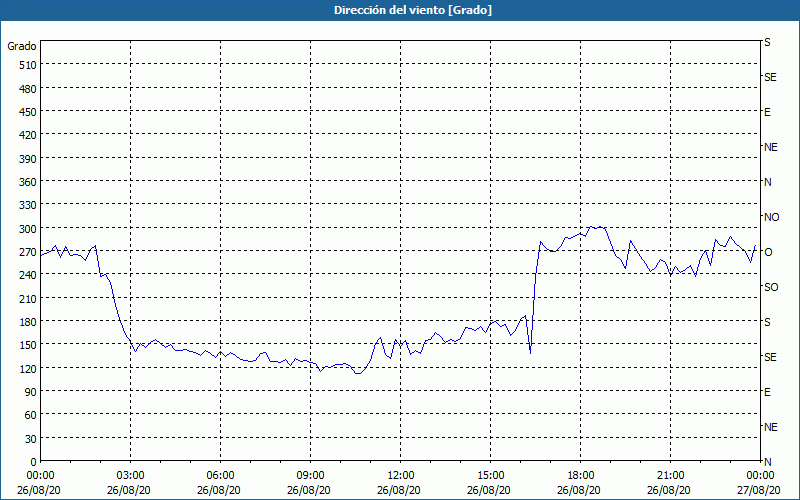The image size is (800, 500).
Task: Pick the 26/08/20 date under 12:00
Action: coord(399,491)
